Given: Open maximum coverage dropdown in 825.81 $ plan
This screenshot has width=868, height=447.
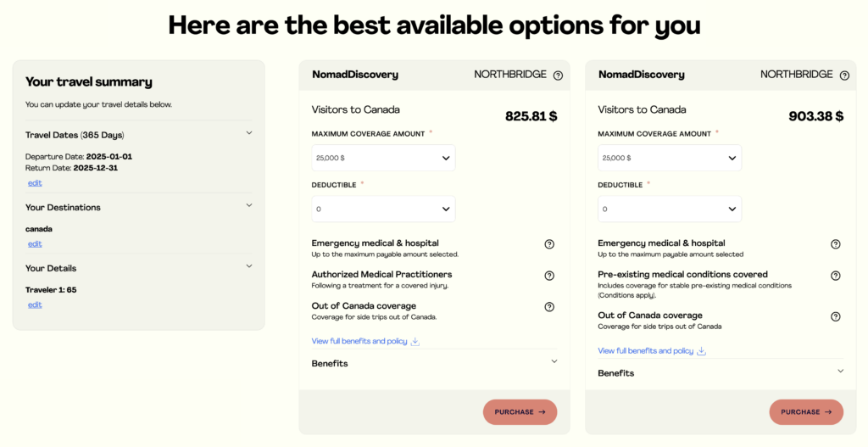Looking at the screenshot, I should coord(383,158).
